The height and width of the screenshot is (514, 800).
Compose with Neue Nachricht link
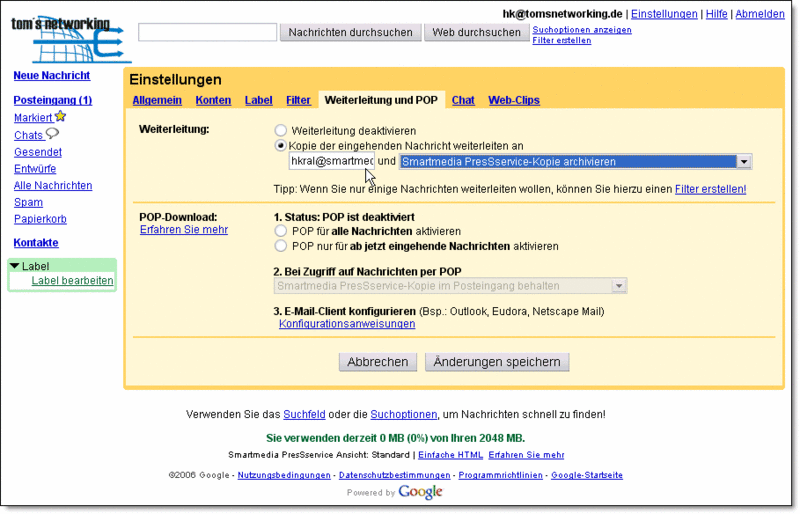[52, 76]
